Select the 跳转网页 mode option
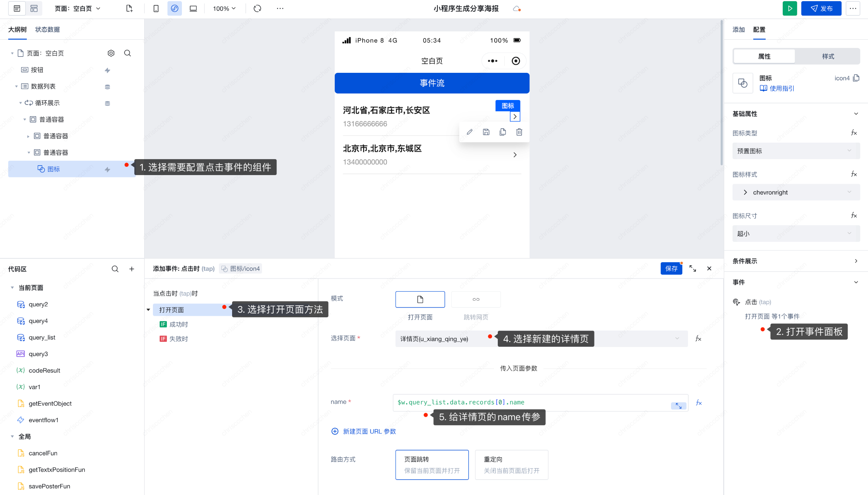This screenshot has height=495, width=868. (476, 300)
